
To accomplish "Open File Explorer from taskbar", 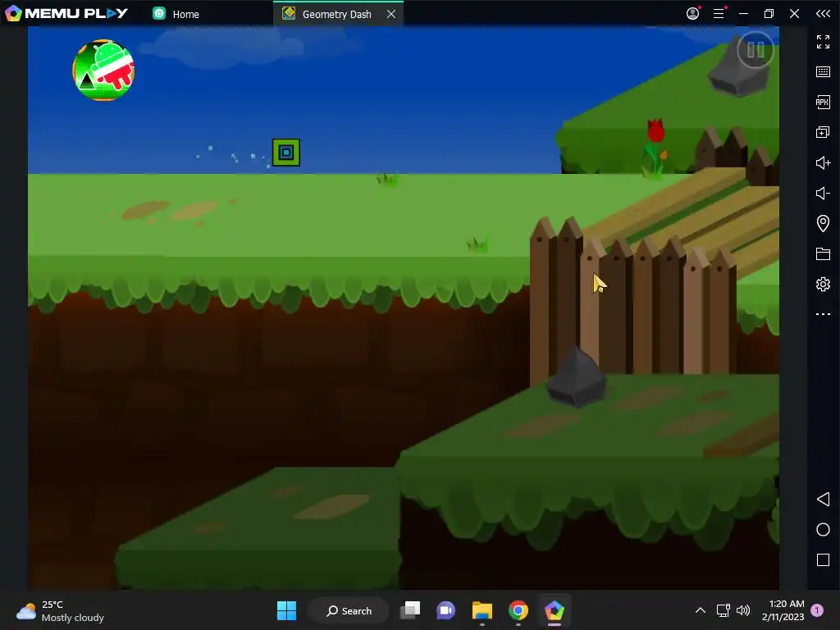I will coord(482,610).
